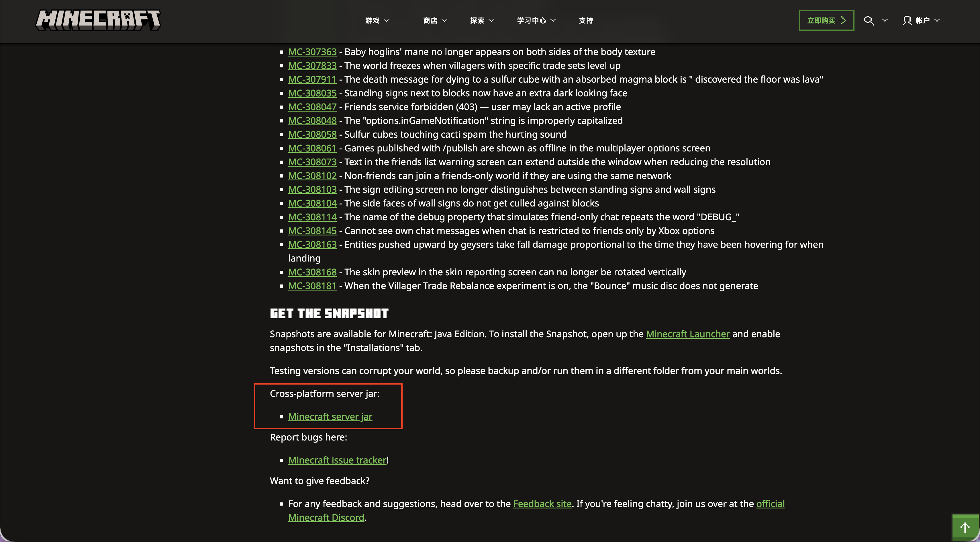
Task: Follow the Minecraft Launcher link
Action: tap(687, 334)
